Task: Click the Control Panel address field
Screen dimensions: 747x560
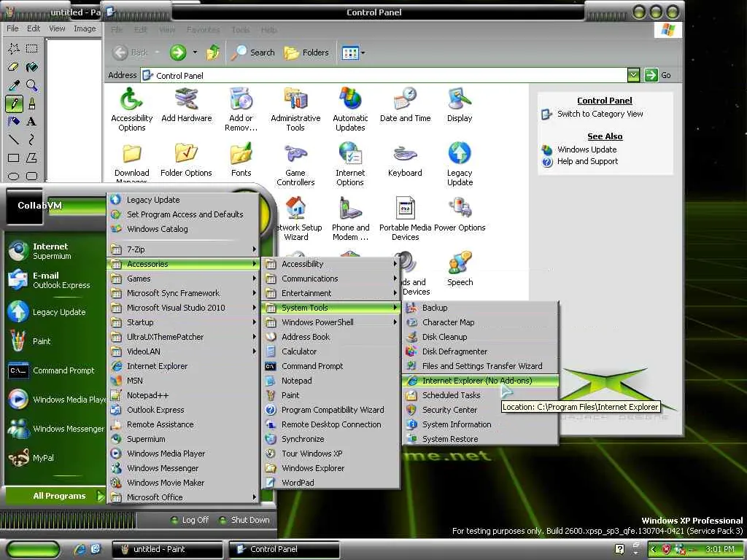Action: pyautogui.click(x=384, y=75)
